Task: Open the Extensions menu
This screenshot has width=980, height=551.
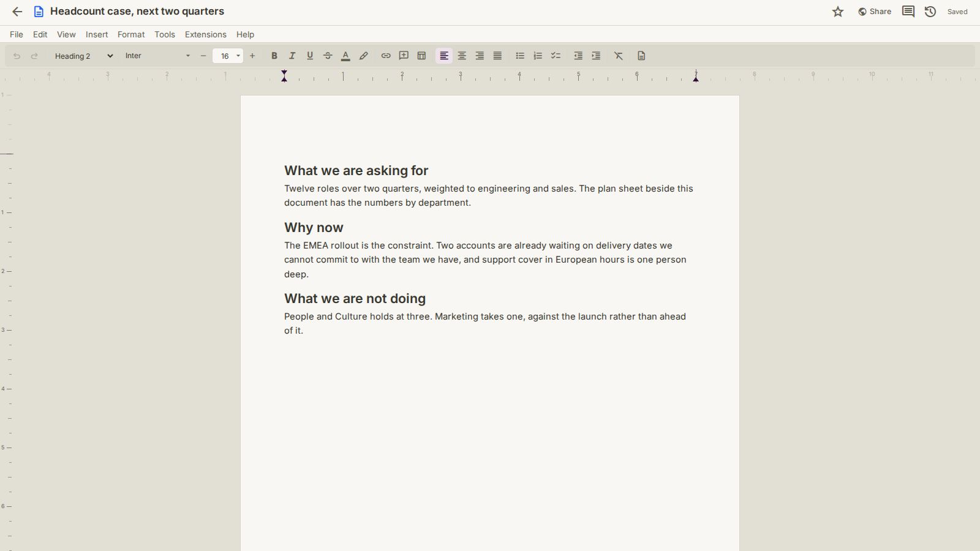Action: pyautogui.click(x=206, y=34)
